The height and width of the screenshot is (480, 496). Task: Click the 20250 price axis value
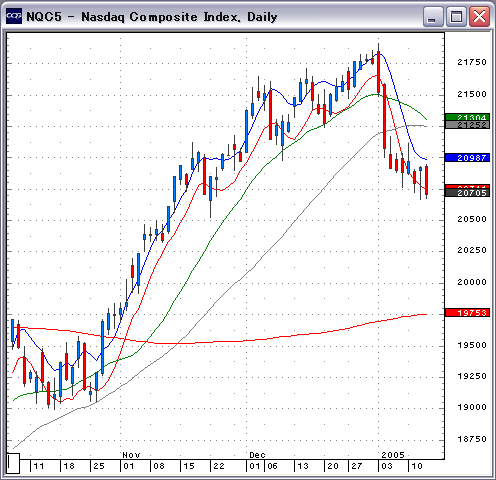pyautogui.click(x=472, y=250)
